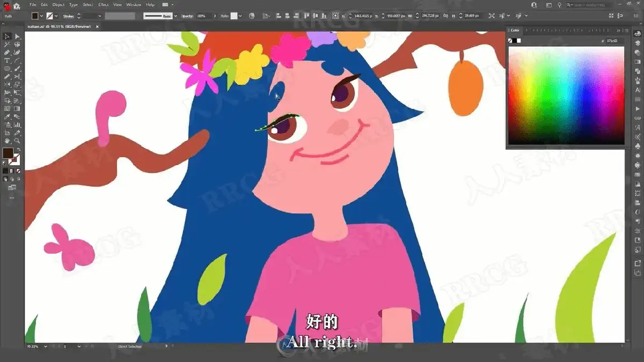Select the Eyedropper tool
Viewport: 644px width, 362px height.
coord(8,116)
